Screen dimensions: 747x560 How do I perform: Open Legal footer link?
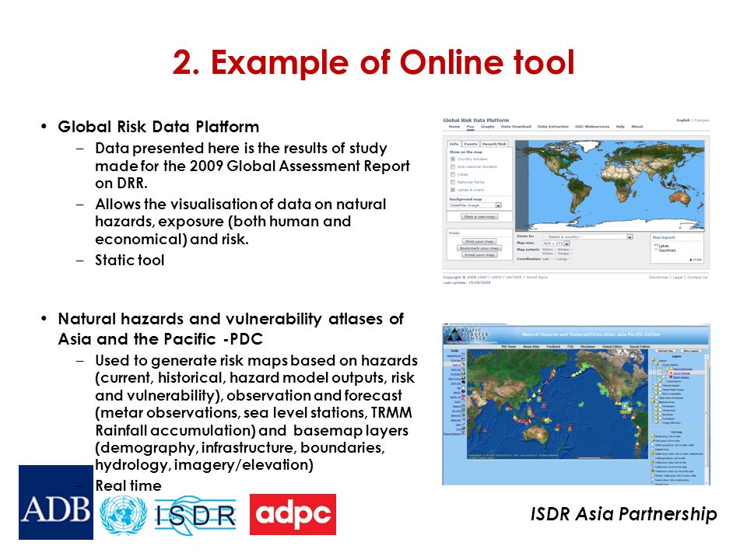(x=678, y=277)
